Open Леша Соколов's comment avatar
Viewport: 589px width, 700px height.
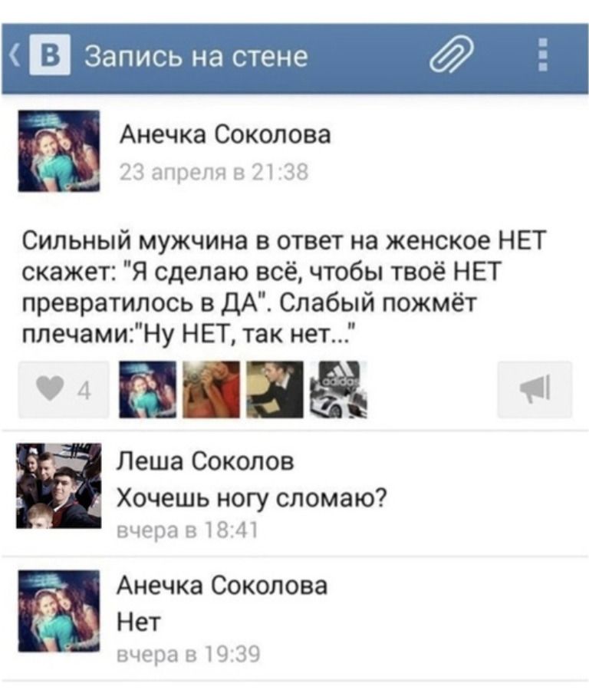(58, 486)
